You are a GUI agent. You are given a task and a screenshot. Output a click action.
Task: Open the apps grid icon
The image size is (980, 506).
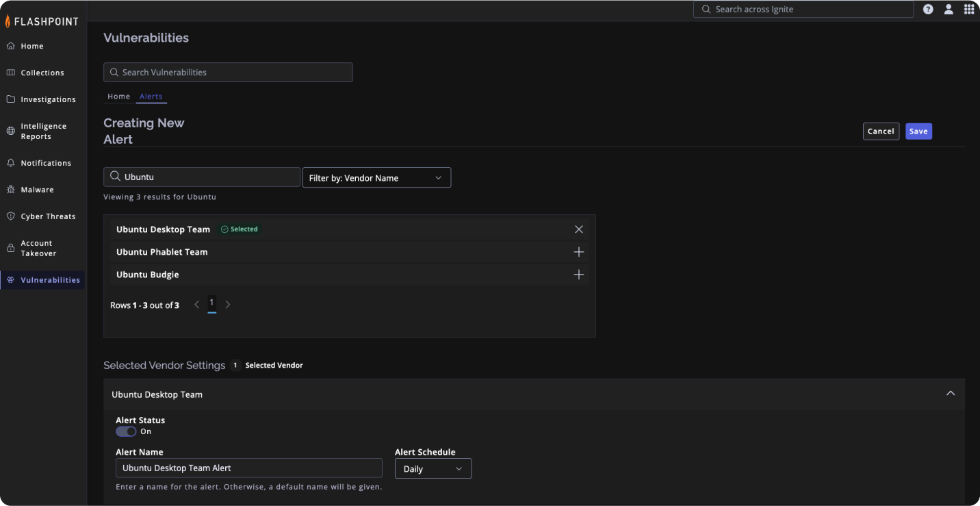pos(969,9)
